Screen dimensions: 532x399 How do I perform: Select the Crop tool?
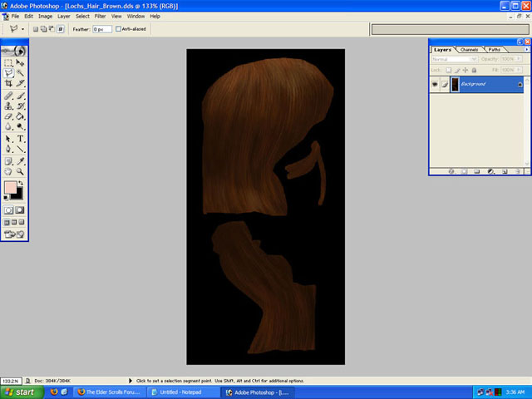tap(8, 83)
